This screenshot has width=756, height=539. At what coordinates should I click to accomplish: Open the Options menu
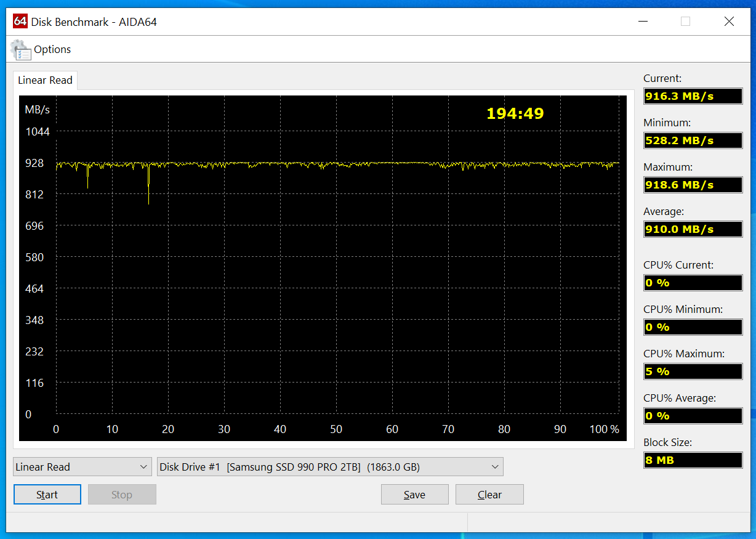click(52, 50)
